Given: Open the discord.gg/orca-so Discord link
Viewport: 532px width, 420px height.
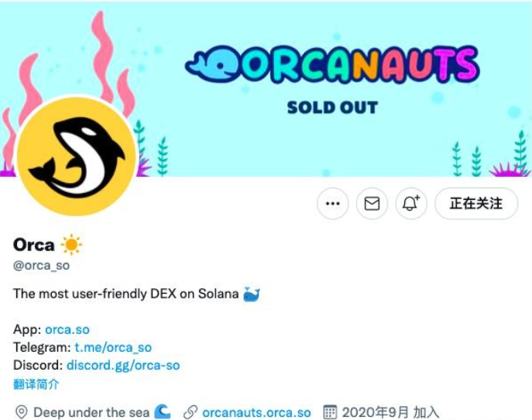Looking at the screenshot, I should coord(123,365).
